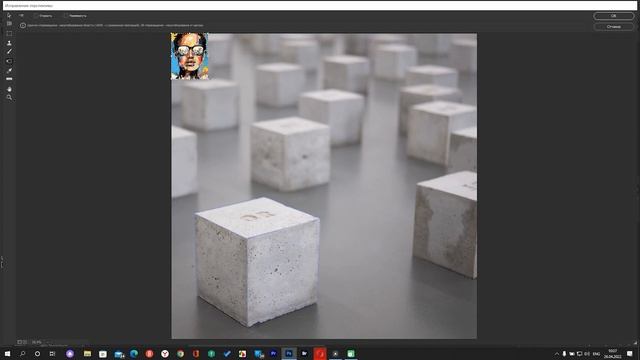Show hidden system tray icons
Screen dimensions: 640x360
(x=556, y=354)
